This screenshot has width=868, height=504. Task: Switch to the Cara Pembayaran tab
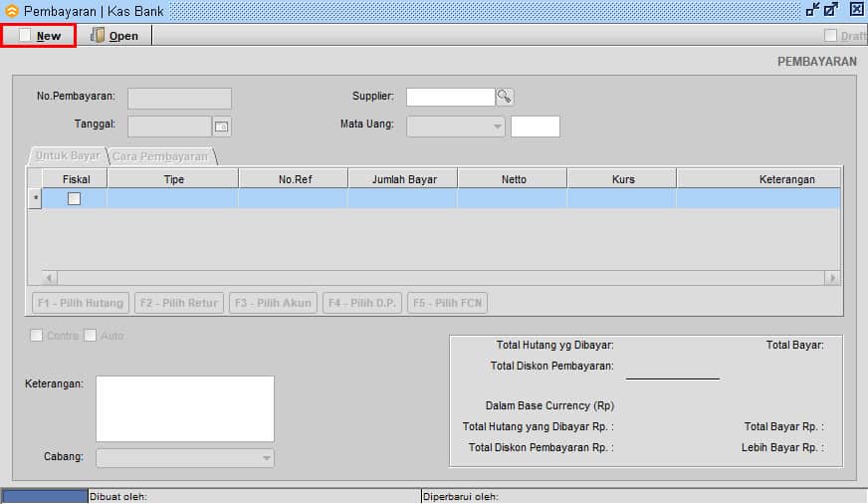[x=160, y=156]
